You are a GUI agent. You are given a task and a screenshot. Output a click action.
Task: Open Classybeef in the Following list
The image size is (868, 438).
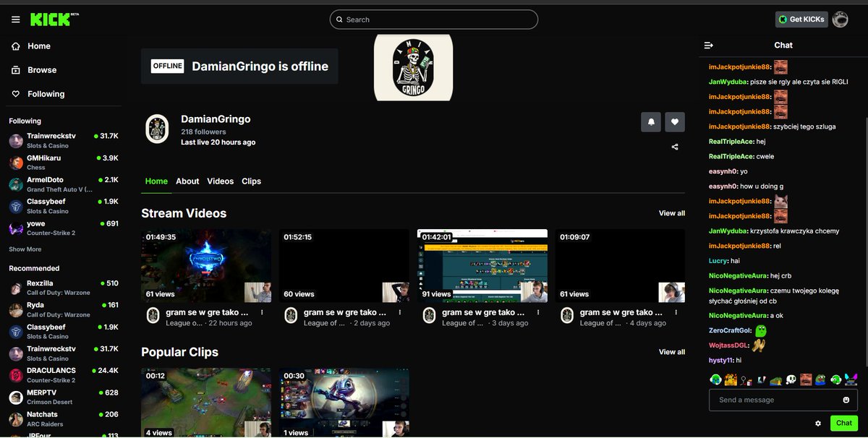click(64, 206)
